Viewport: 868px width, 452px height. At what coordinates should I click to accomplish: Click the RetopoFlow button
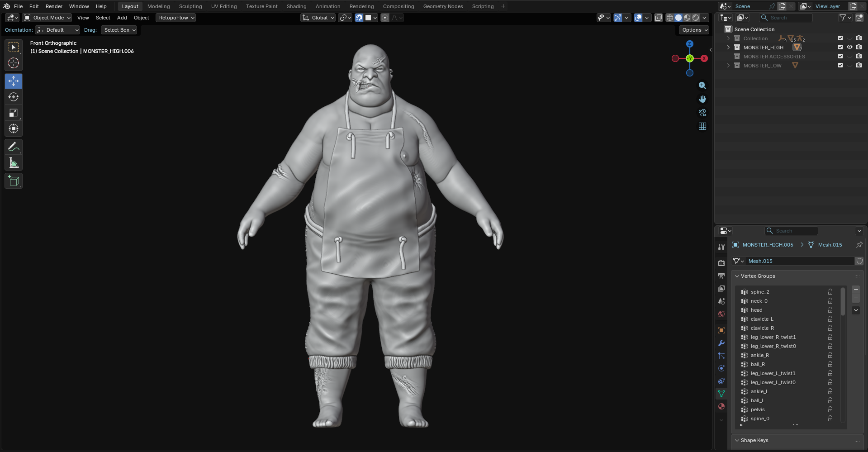[175, 18]
